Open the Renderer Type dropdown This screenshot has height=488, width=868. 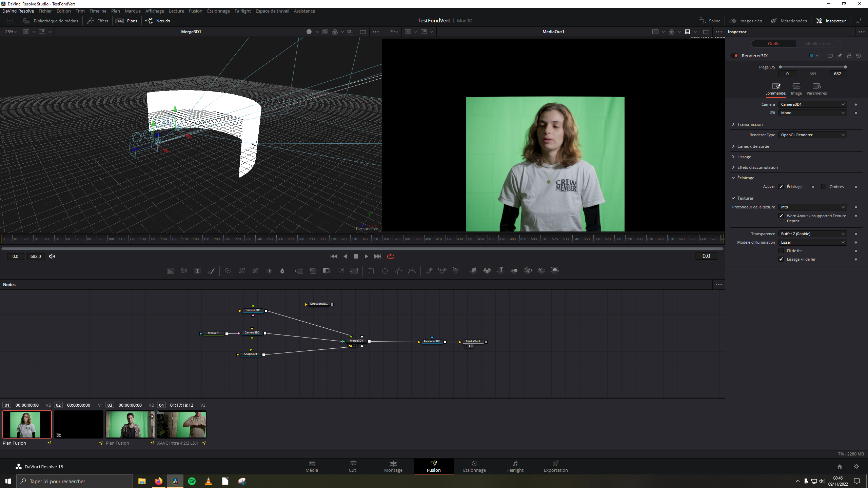tap(812, 135)
